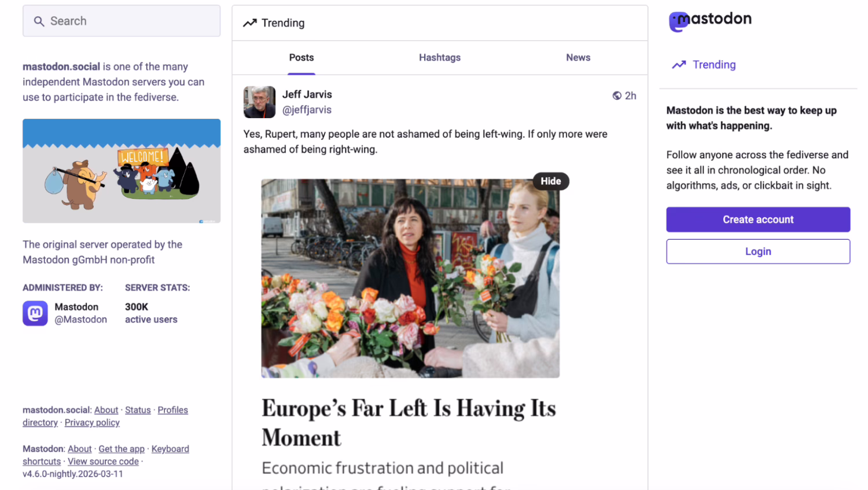Screen dimensions: 868x490
Task: Click the trending chart icon in the column header
Action: click(x=249, y=23)
